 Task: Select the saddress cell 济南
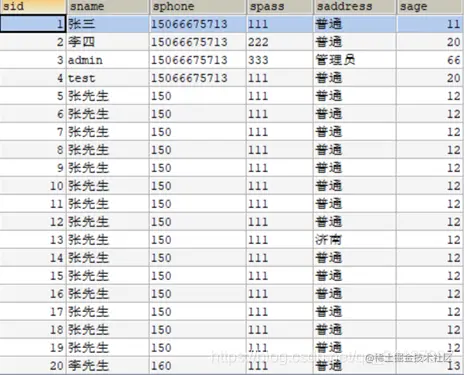click(x=355, y=240)
